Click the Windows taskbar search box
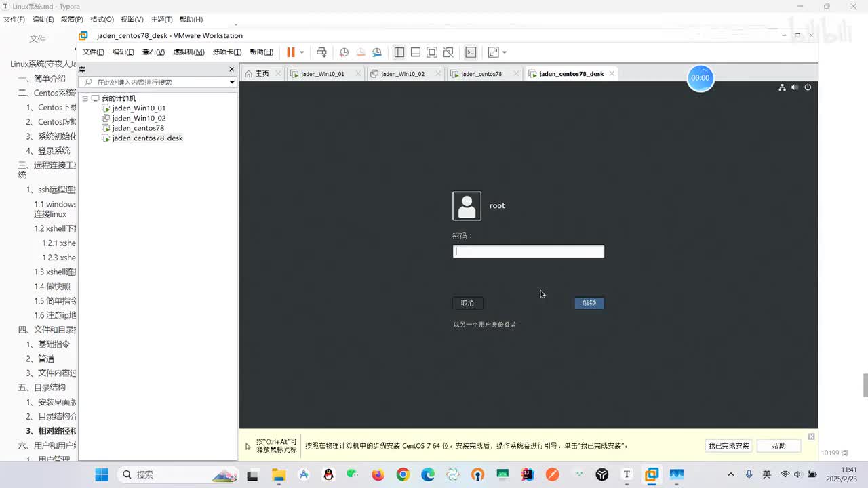868x488 pixels. click(176, 474)
